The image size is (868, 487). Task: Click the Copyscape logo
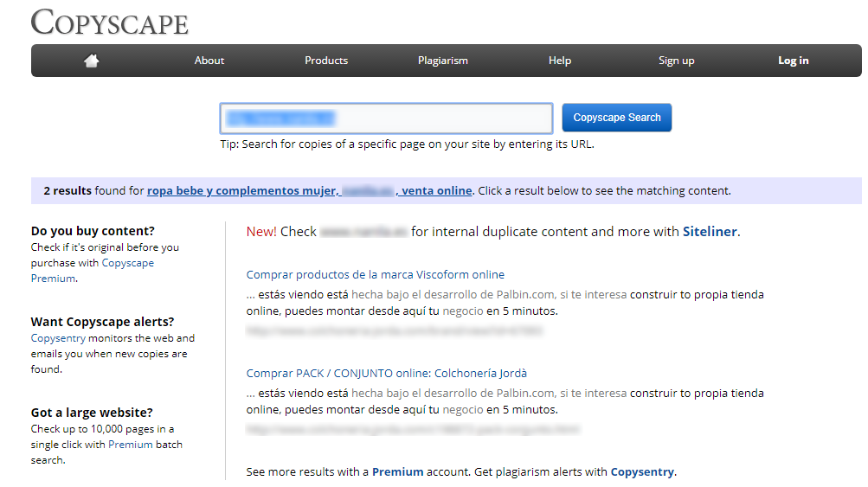[110, 22]
